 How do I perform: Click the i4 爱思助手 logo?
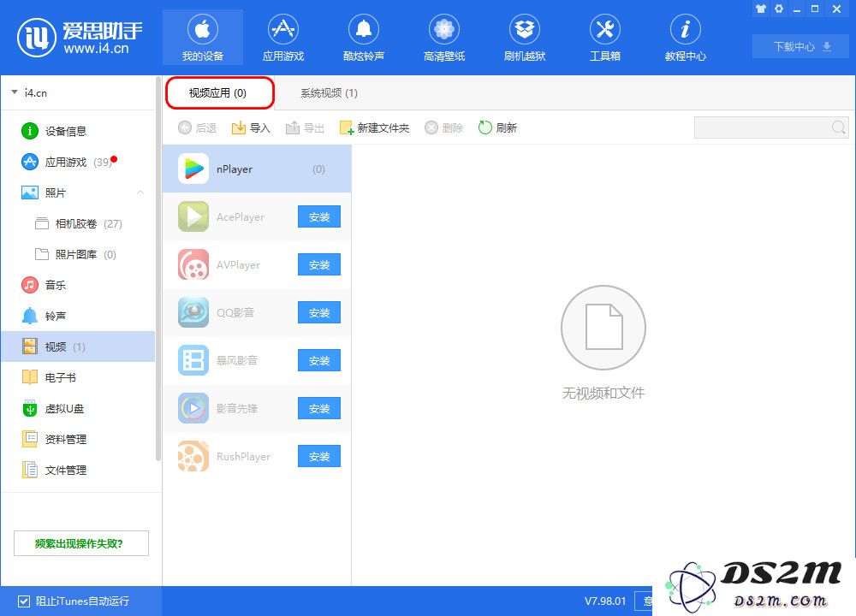tap(80, 38)
